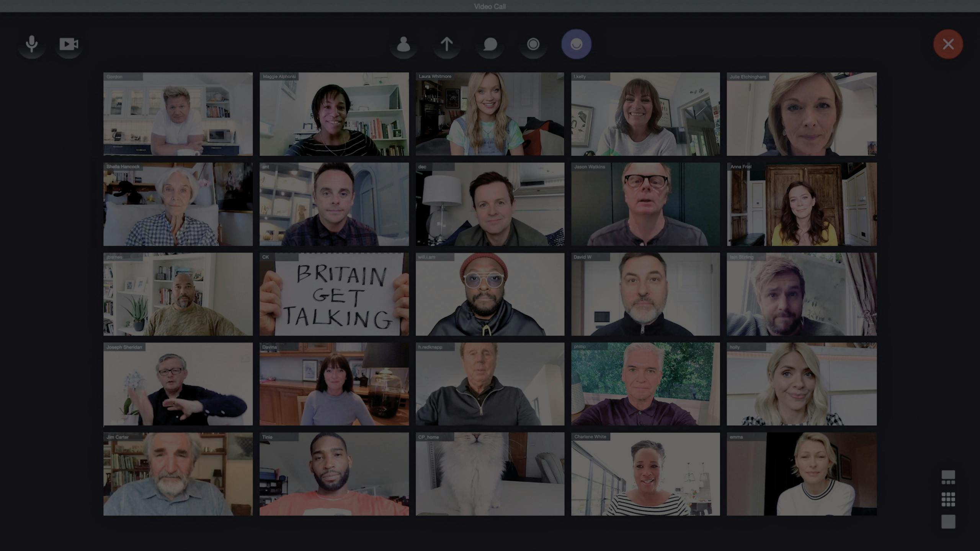
Task: Click the 'Britain Get Talking' CK tile
Action: [334, 294]
